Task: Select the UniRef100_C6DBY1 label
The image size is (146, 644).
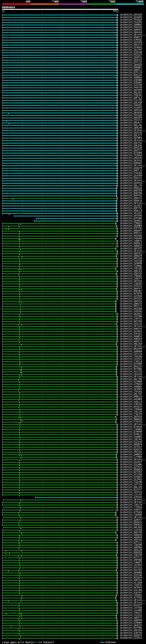Action: click(x=131, y=241)
